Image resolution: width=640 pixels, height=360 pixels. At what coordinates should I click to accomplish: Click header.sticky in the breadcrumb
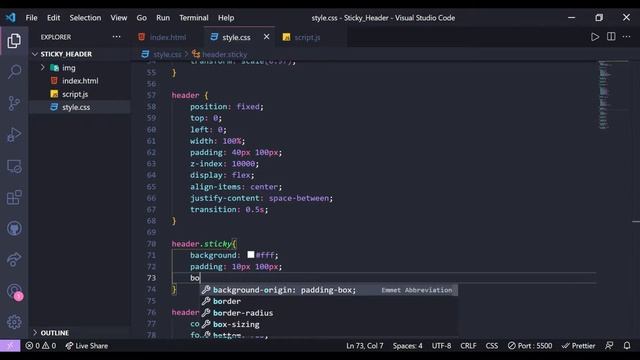click(224, 54)
